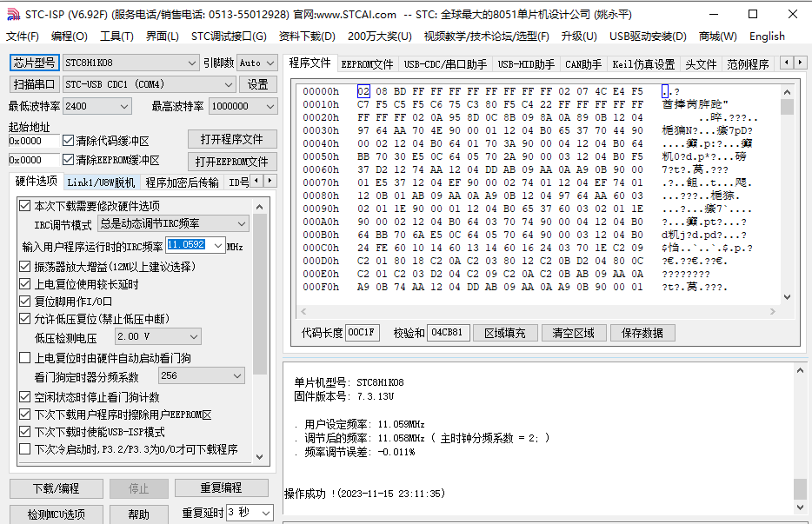The image size is (812, 524).
Task: Toggle 下次下载用户程序时擦除用户EEPROM区
Action: (24, 415)
